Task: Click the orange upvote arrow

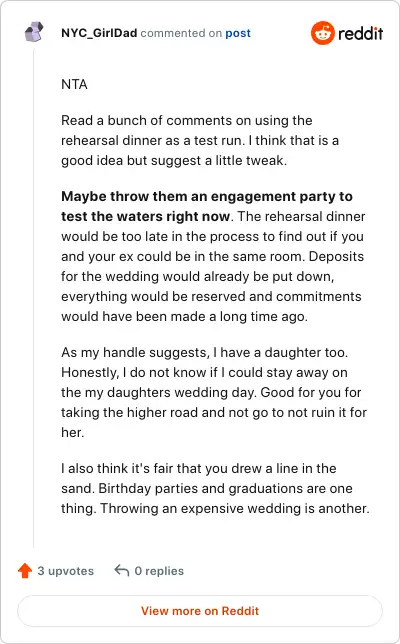Action: point(25,570)
